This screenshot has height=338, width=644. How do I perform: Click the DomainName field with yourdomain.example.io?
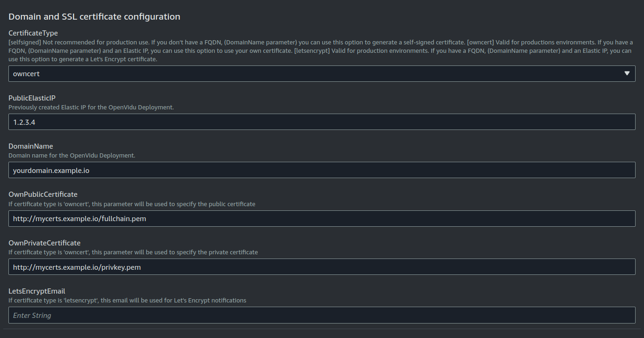(322, 170)
